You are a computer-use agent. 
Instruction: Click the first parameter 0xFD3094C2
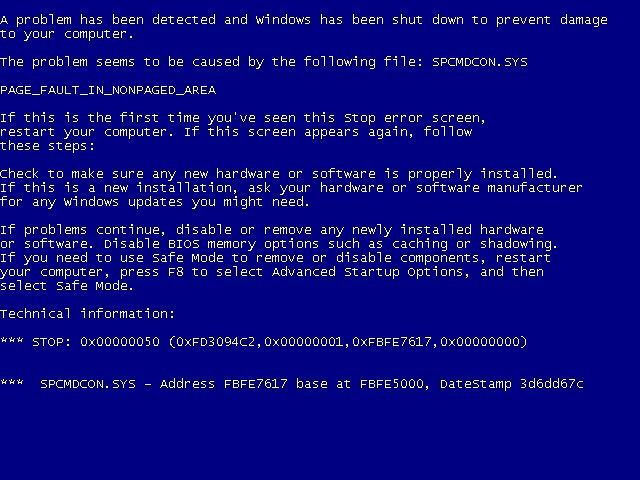coord(216,342)
